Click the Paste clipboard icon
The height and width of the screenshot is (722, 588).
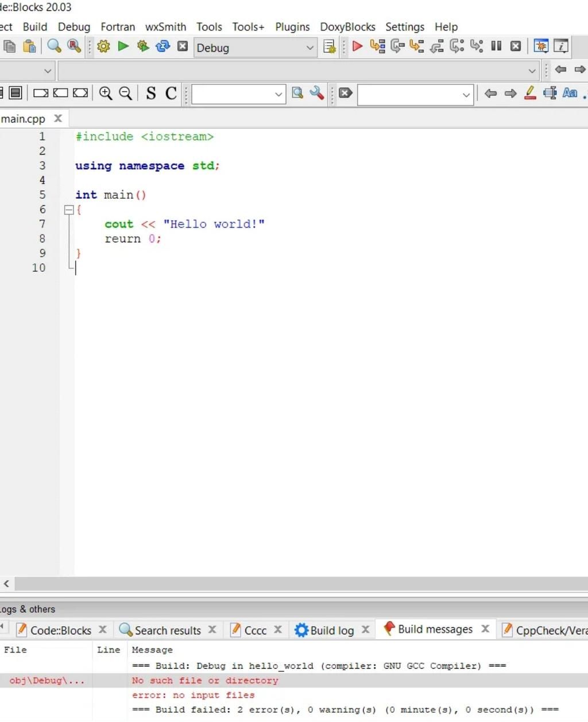pos(29,47)
